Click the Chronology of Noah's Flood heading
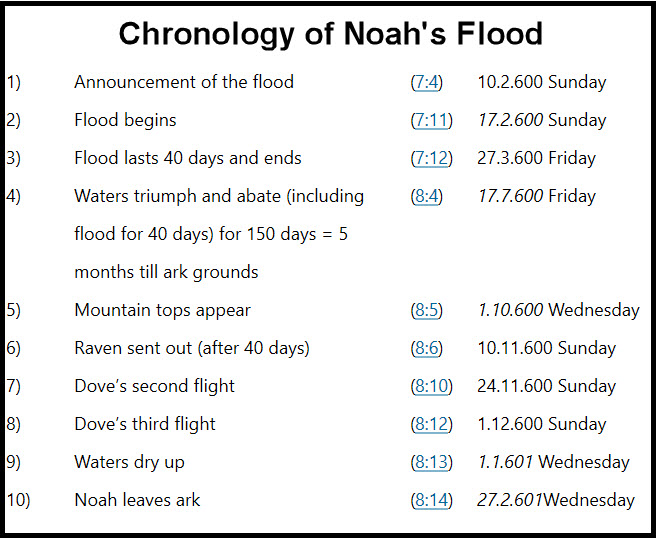 (330, 34)
